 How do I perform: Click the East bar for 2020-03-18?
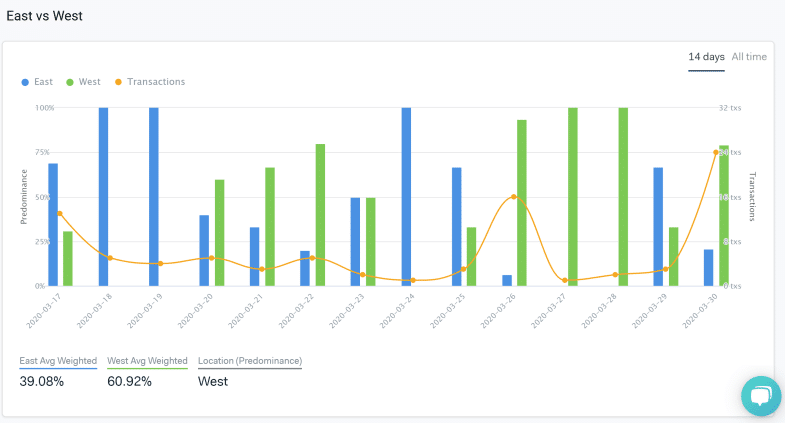(104, 196)
